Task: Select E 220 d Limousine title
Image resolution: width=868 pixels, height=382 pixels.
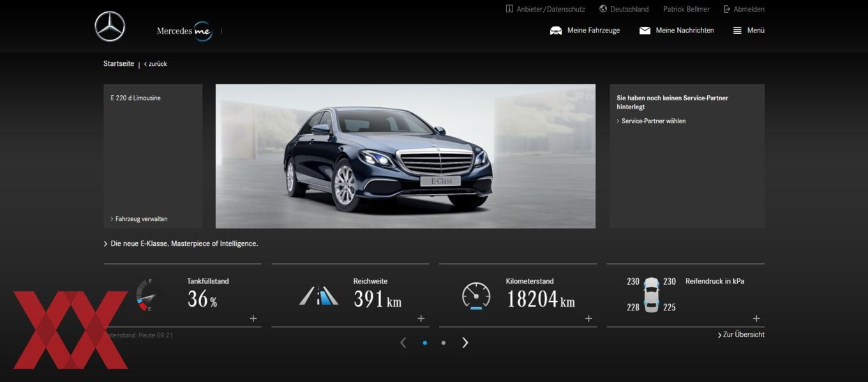Action: coord(135,98)
